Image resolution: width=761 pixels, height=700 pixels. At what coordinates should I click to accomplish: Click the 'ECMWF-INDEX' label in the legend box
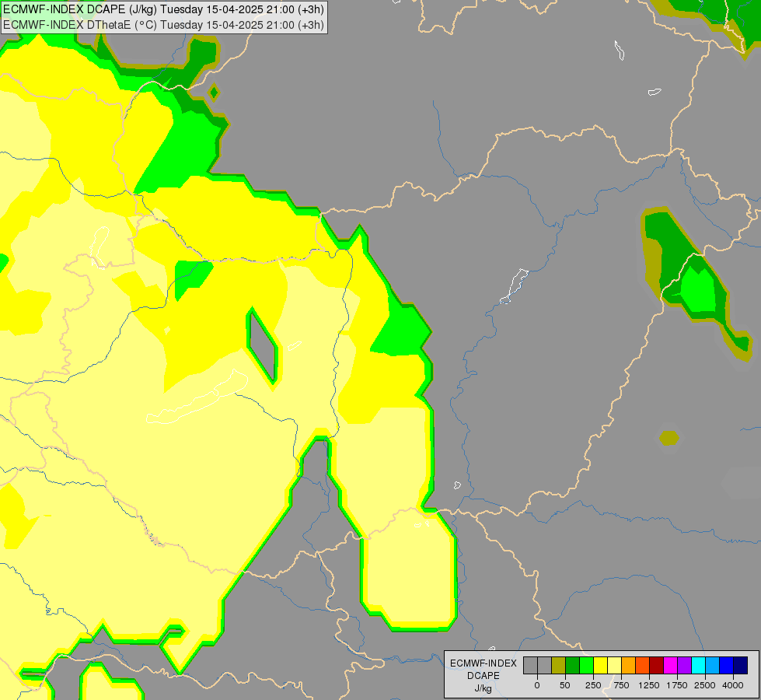pos(483,663)
